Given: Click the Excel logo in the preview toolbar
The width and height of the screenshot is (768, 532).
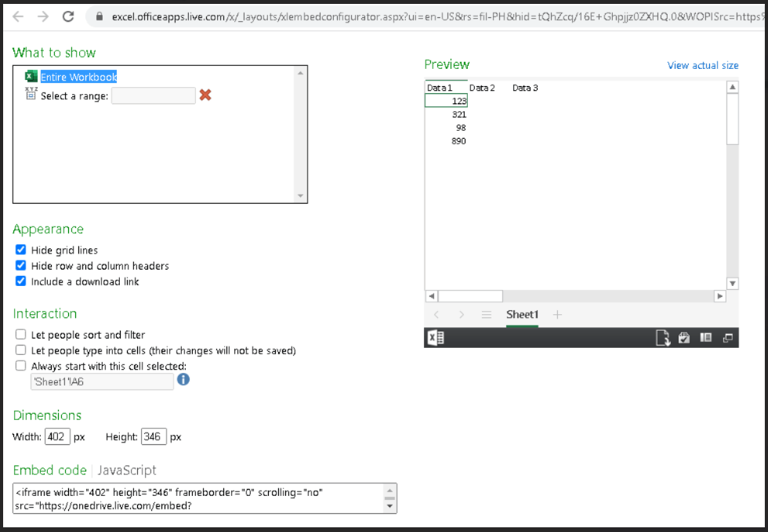Looking at the screenshot, I should click(436, 337).
